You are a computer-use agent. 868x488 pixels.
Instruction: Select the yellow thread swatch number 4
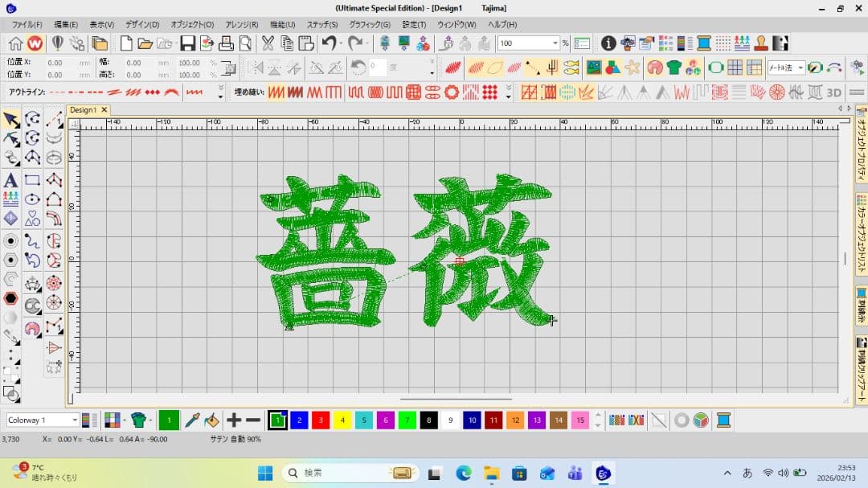pos(342,420)
